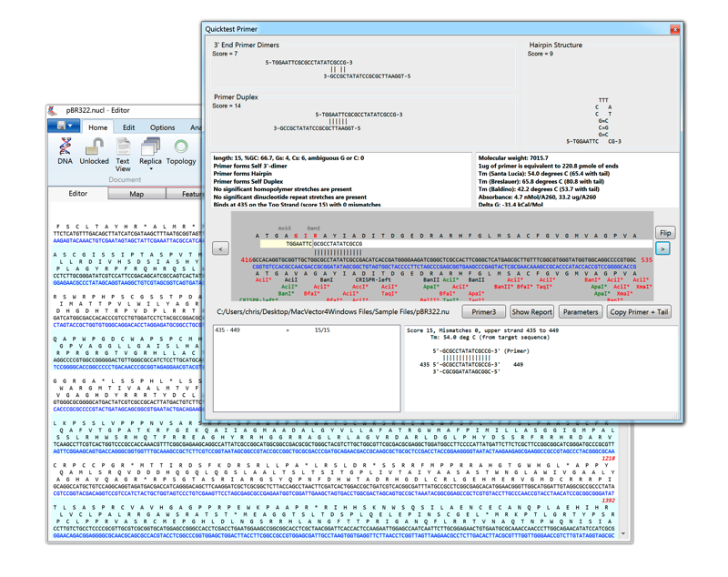
Task: Shift primer left with the < arrow
Action: (220, 248)
